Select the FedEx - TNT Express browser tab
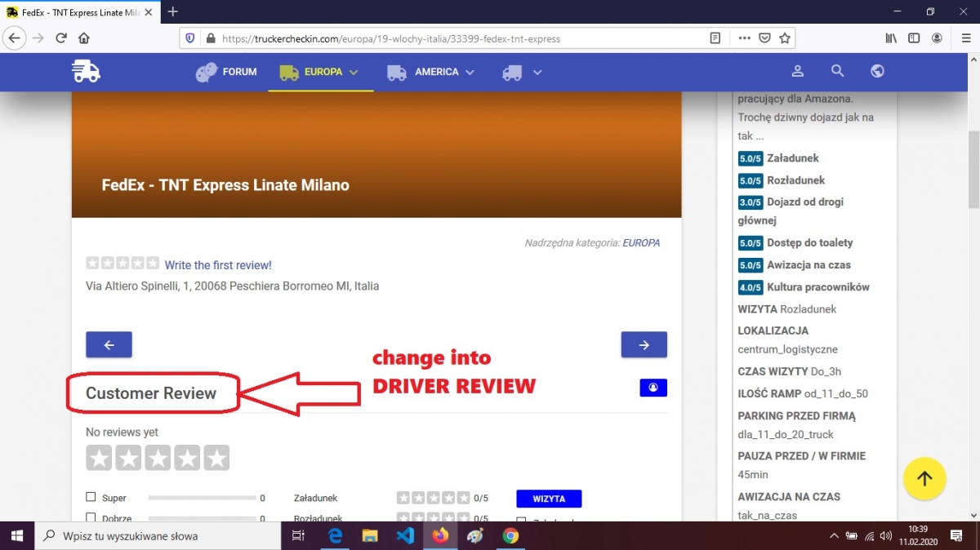 [73, 12]
